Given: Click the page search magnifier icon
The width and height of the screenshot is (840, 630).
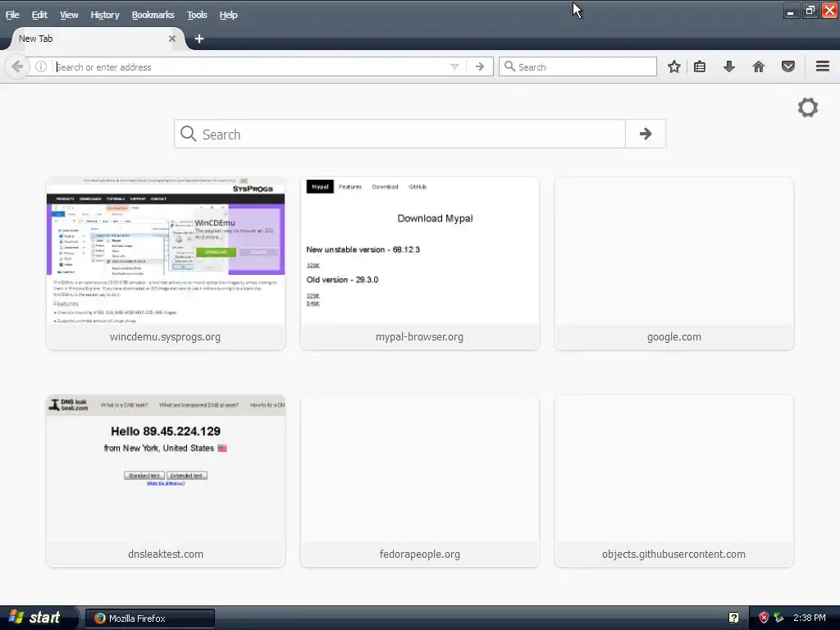Looking at the screenshot, I should (188, 134).
